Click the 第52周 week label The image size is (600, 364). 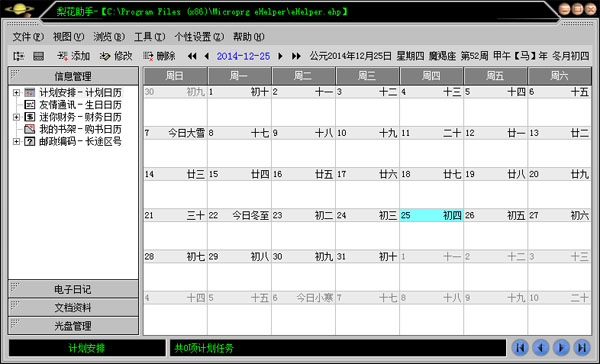click(474, 56)
